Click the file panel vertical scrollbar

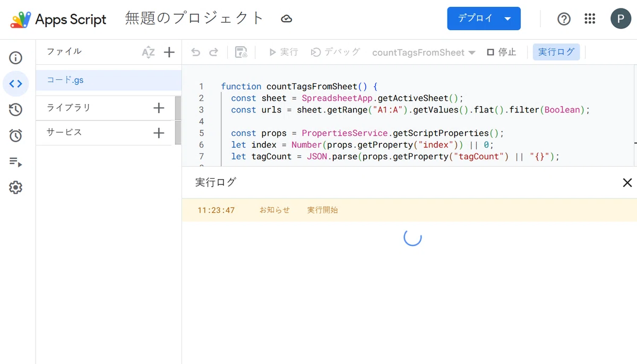point(178,120)
